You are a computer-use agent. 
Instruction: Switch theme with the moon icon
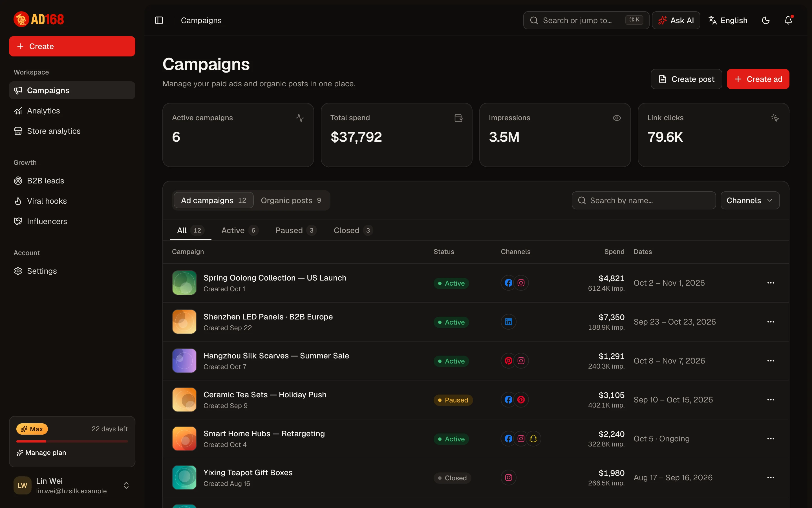pyautogui.click(x=766, y=21)
